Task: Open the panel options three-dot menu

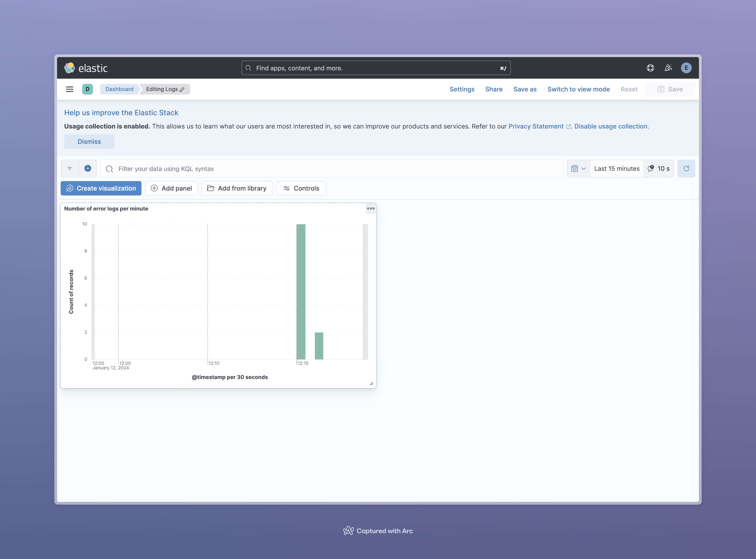Action: tap(371, 208)
